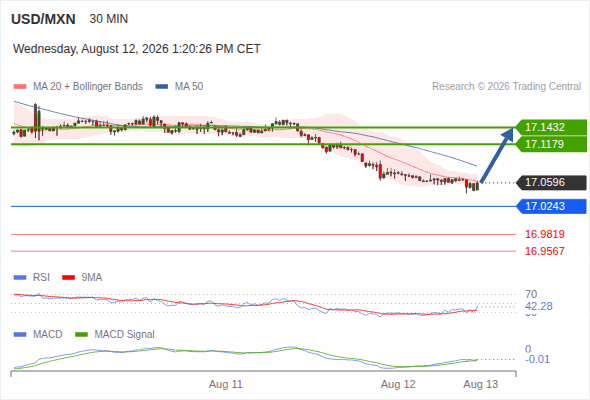
Task: Click the RSI value 42.28 label
Action: [539, 306]
